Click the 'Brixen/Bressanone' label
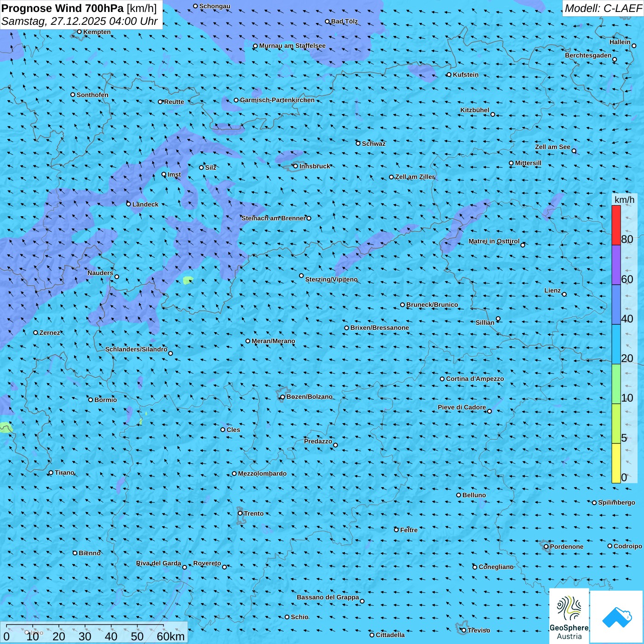 click(379, 328)
